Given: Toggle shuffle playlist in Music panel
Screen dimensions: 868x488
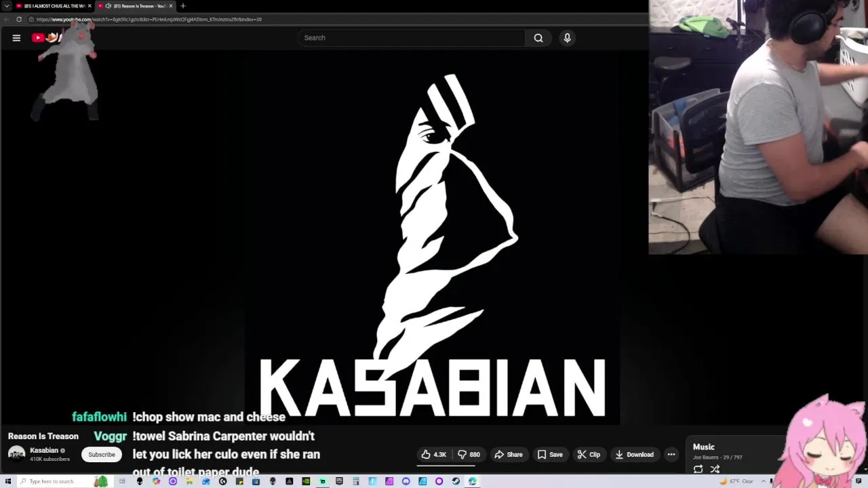Looking at the screenshot, I should coord(715,469).
